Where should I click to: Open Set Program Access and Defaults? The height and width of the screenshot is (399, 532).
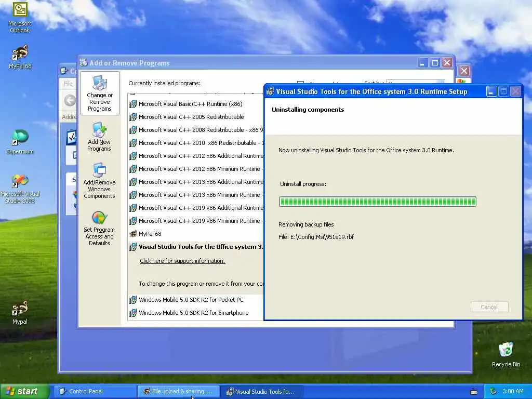click(x=99, y=228)
